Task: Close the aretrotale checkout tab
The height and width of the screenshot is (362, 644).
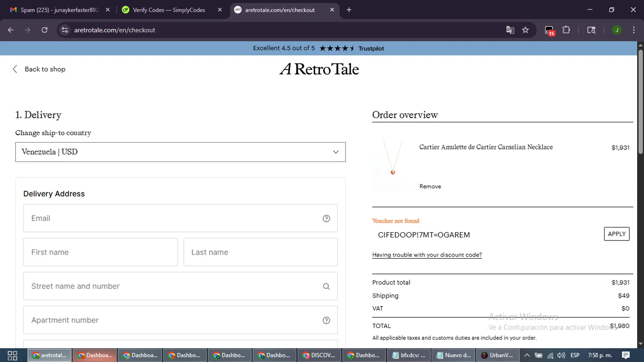Action: coord(332,10)
